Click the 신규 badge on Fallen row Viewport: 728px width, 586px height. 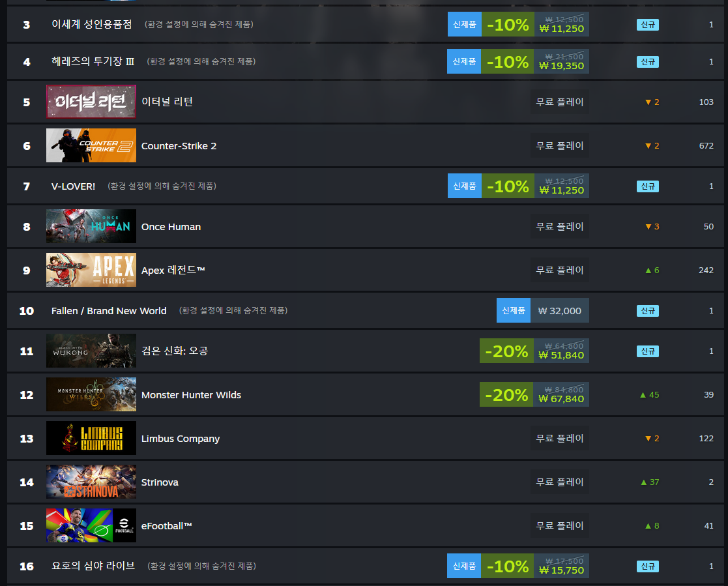click(x=648, y=311)
